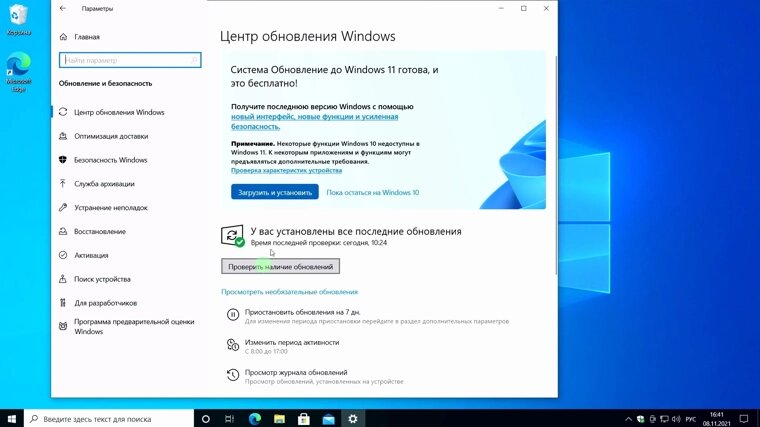Click the Insider program cat icon

pos(63,326)
